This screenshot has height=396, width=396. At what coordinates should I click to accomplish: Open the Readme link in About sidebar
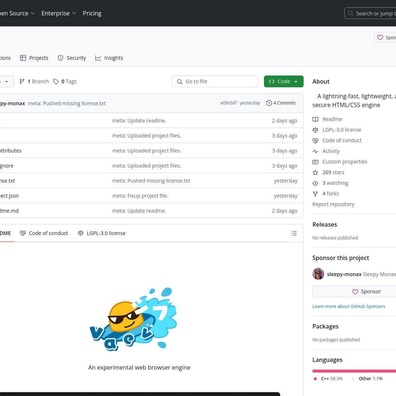[332, 119]
